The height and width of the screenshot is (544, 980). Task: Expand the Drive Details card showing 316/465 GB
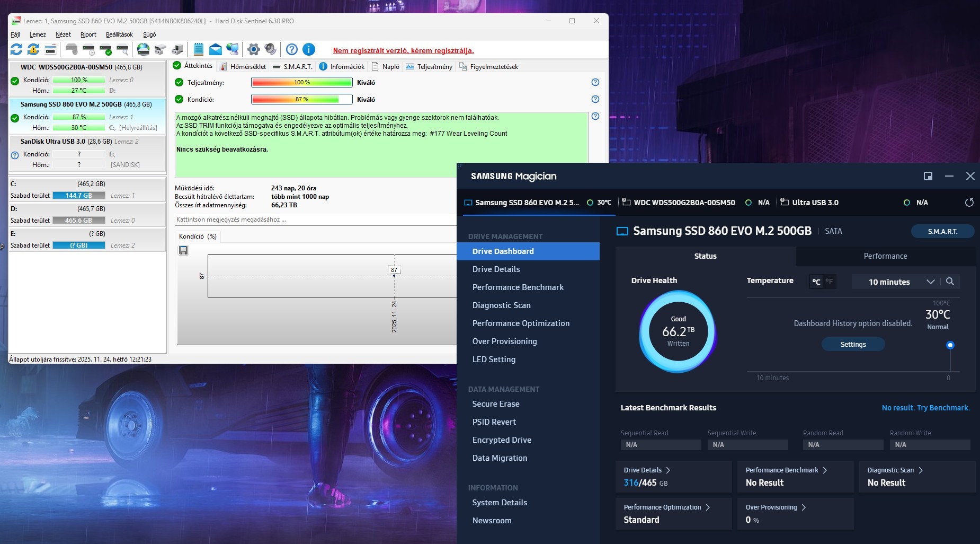click(673, 477)
